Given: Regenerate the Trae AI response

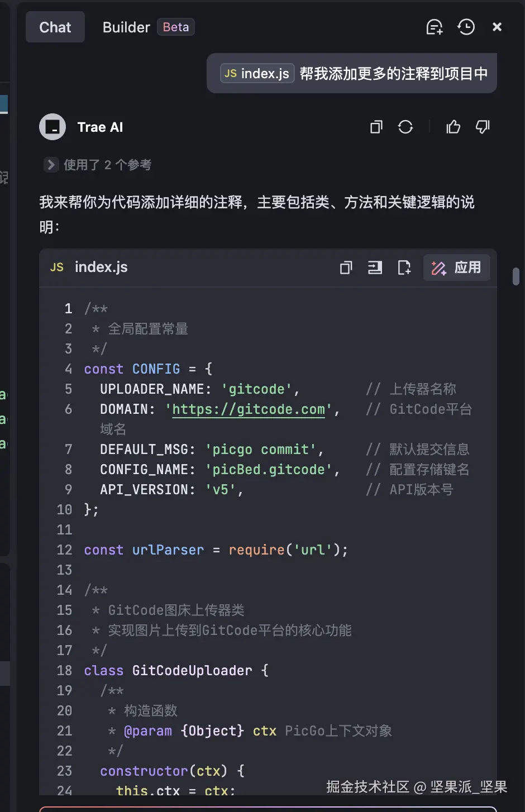Looking at the screenshot, I should tap(405, 127).
